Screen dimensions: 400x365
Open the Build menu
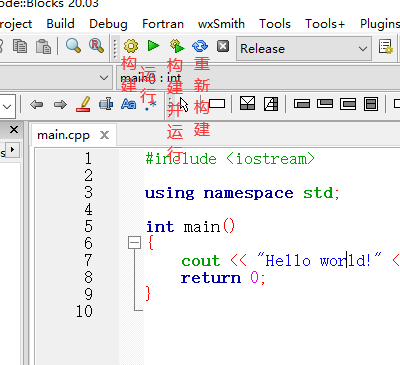(x=60, y=24)
